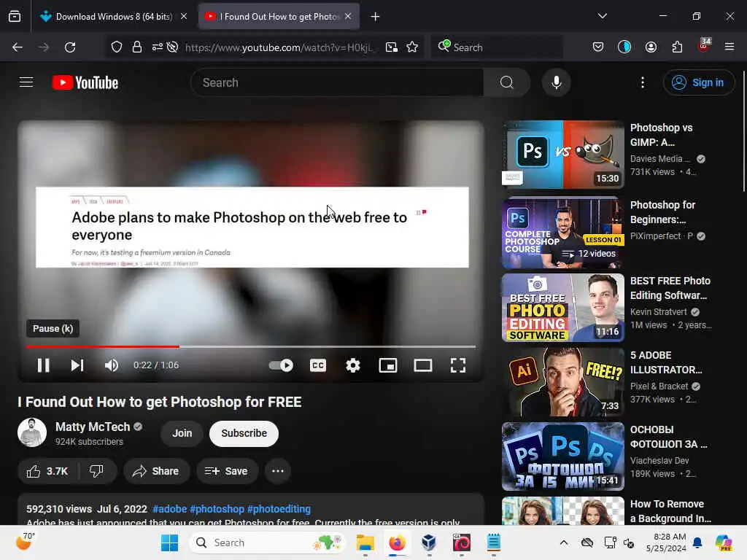
Task: Toggle the autoplay switch in the player
Action: pyautogui.click(x=281, y=365)
